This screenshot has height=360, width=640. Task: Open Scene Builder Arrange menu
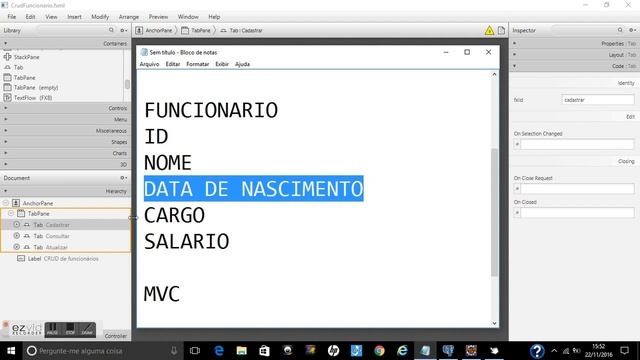tap(129, 17)
